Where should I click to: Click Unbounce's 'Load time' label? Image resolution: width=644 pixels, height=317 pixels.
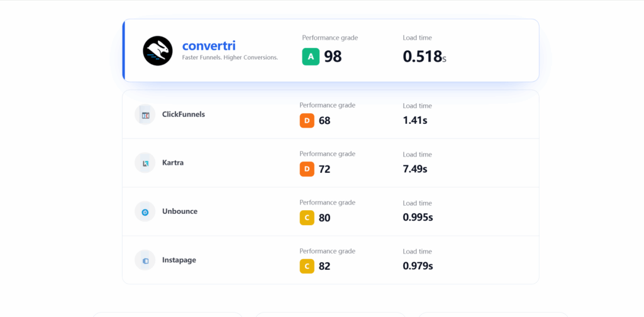[x=418, y=203]
